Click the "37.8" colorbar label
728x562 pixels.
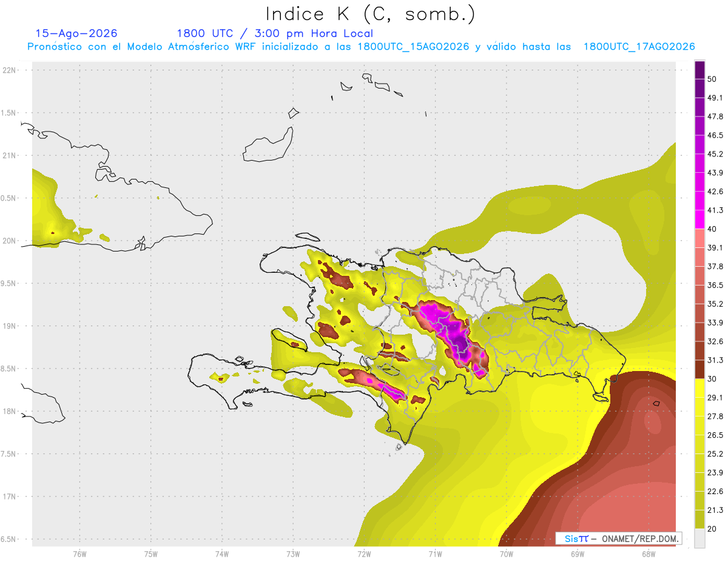[715, 267]
